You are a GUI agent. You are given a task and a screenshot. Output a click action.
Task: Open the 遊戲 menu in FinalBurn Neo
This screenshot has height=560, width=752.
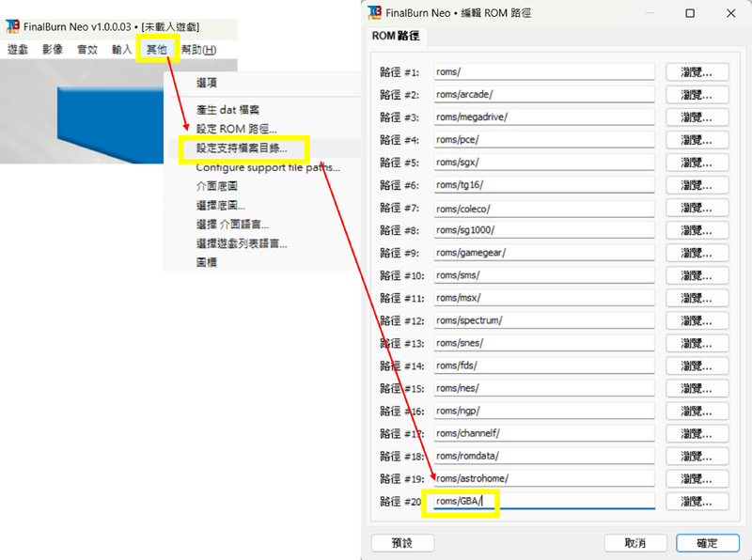18,50
